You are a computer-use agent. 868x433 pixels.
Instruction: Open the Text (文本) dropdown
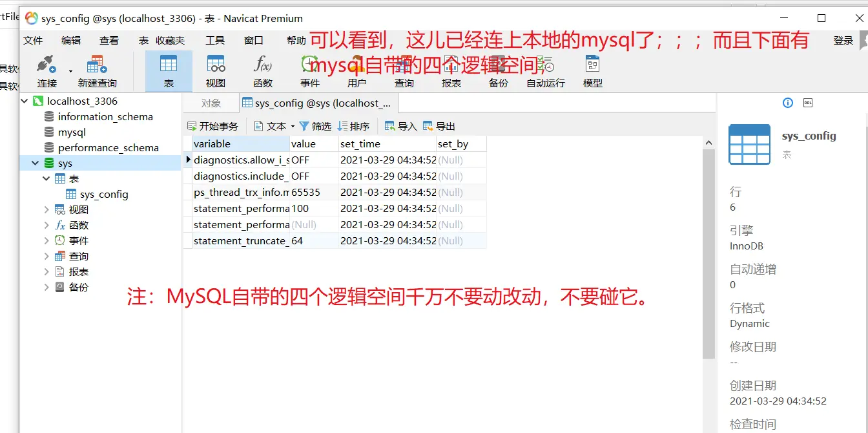click(x=274, y=126)
